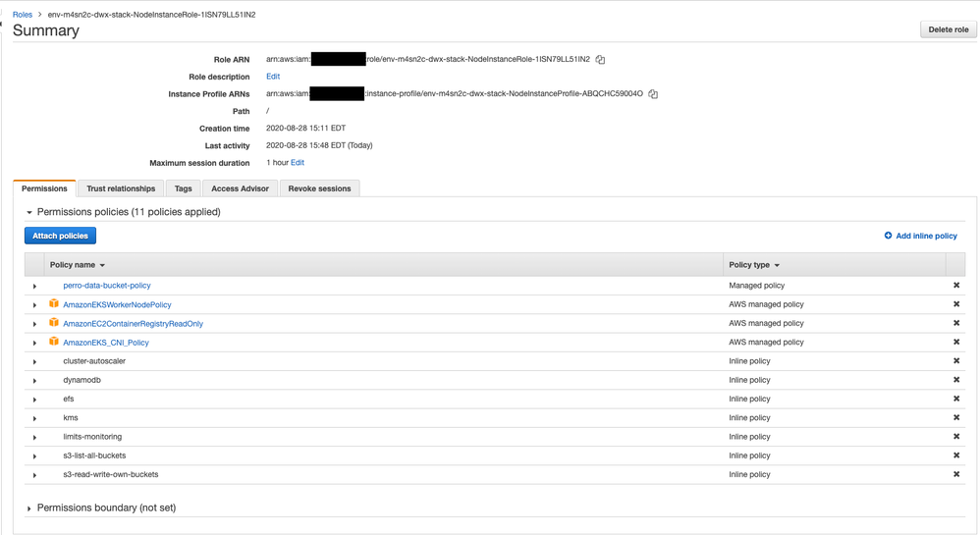Go back to Roles breadcrumb
This screenshot has width=980, height=535.
point(23,15)
